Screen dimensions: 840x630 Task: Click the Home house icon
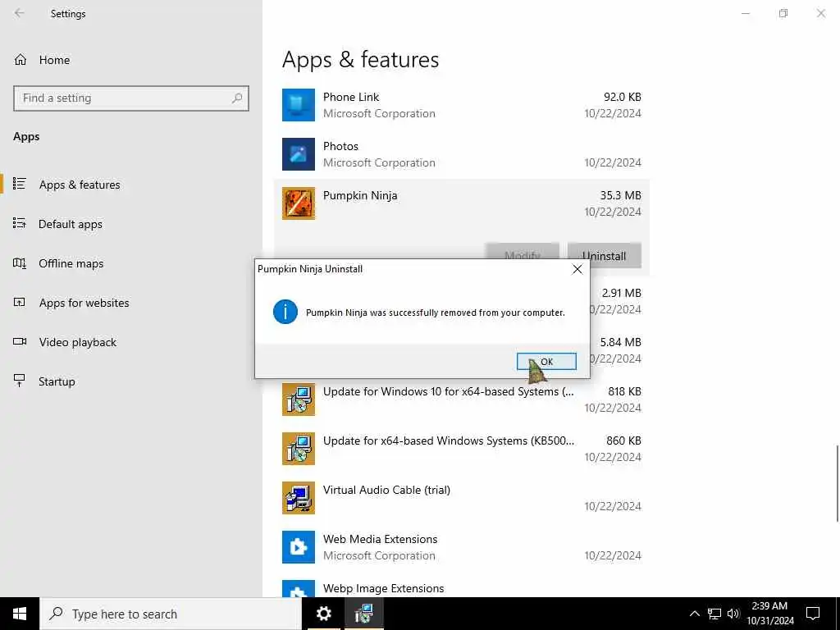click(x=21, y=60)
